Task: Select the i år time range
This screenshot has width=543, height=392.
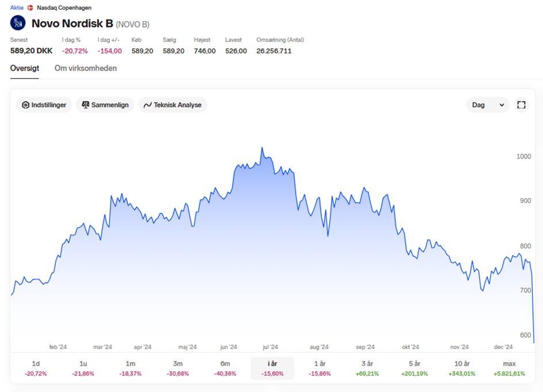Action: (x=272, y=368)
